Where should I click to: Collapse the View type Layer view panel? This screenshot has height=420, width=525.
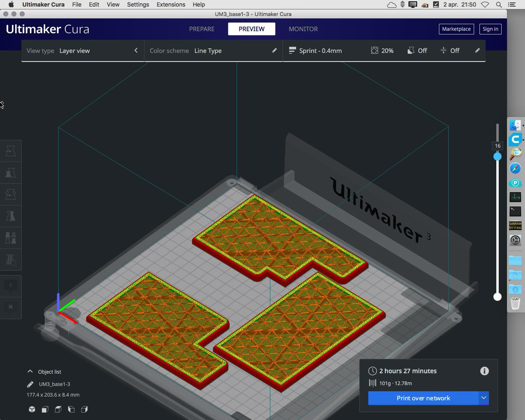click(x=136, y=50)
